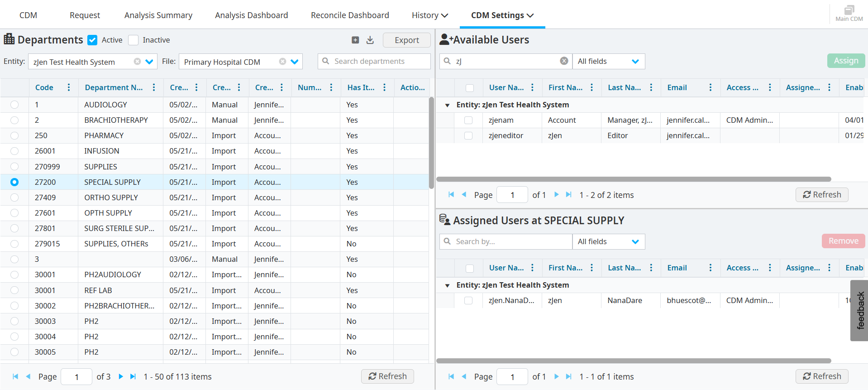Clear the Entity selection
Image resolution: width=868 pixels, height=390 pixels.
coord(137,62)
